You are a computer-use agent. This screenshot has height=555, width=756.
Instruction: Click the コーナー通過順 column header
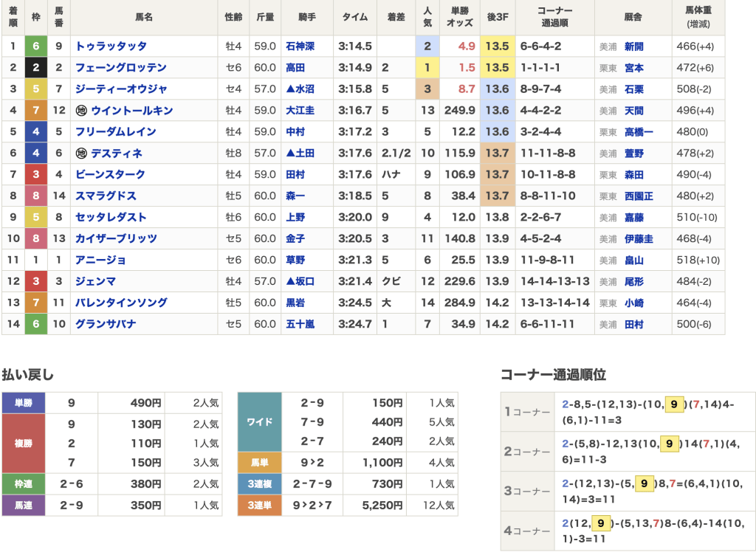(x=555, y=17)
